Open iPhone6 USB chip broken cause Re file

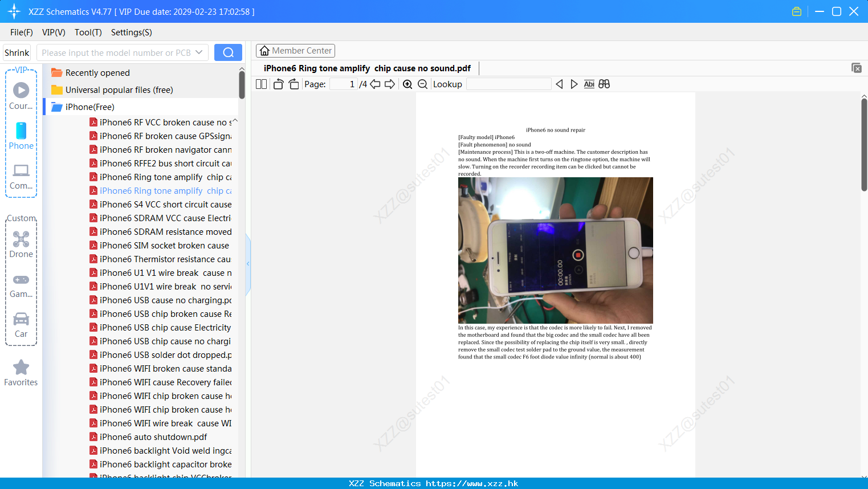[160, 314]
